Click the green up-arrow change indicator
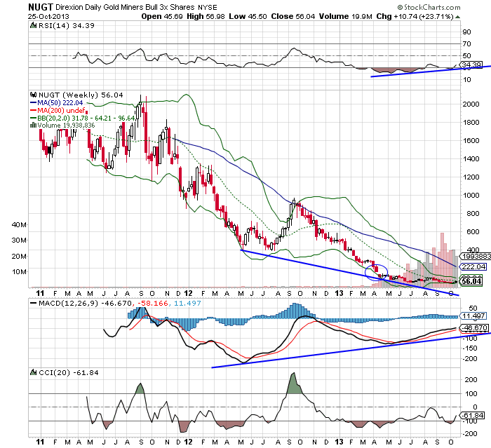This screenshot has width=491, height=448. (x=458, y=17)
